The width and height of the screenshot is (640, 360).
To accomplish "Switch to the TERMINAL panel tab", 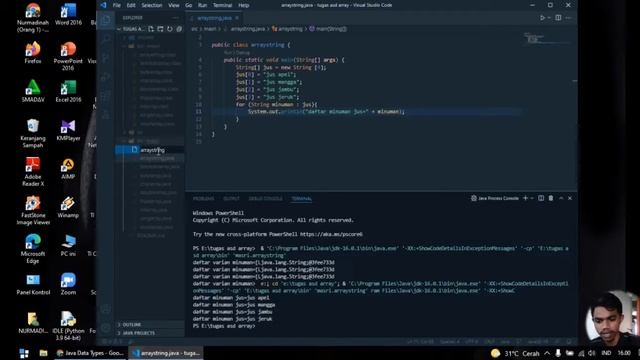I will coord(302,199).
